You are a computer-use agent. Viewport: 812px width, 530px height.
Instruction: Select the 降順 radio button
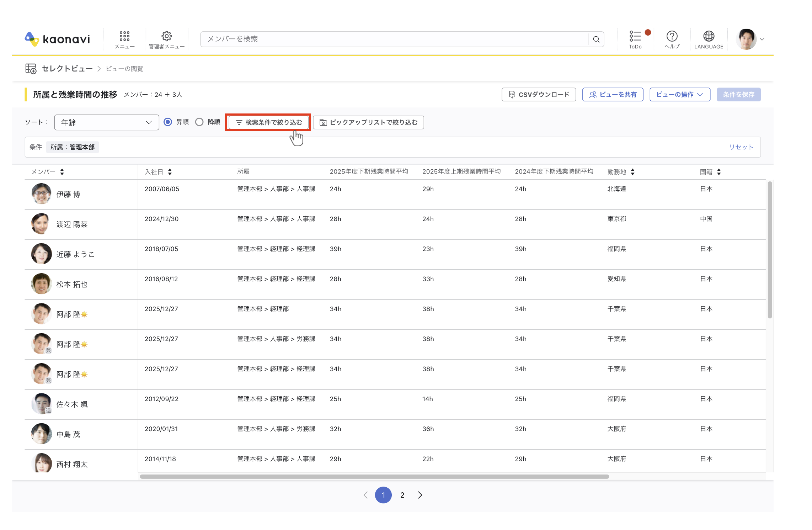pyautogui.click(x=199, y=122)
